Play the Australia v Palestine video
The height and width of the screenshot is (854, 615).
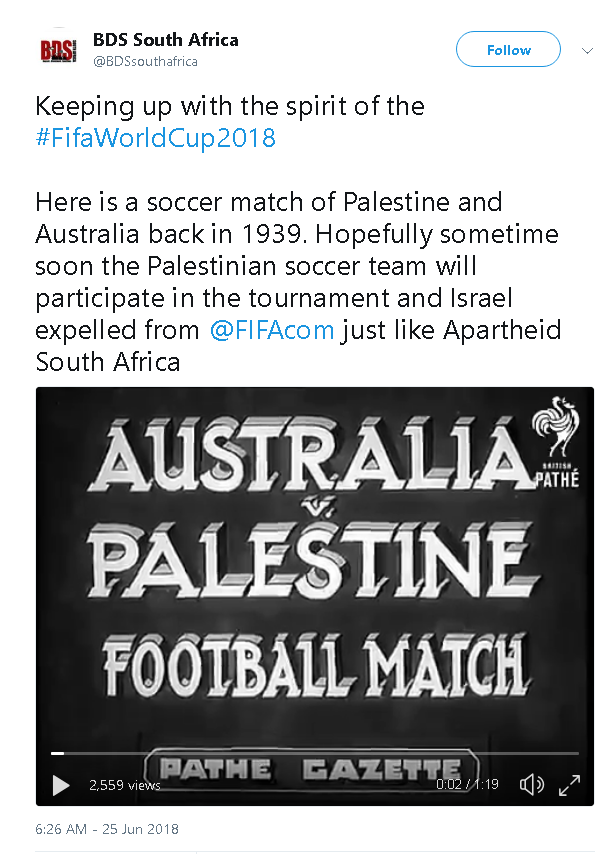tap(60, 785)
